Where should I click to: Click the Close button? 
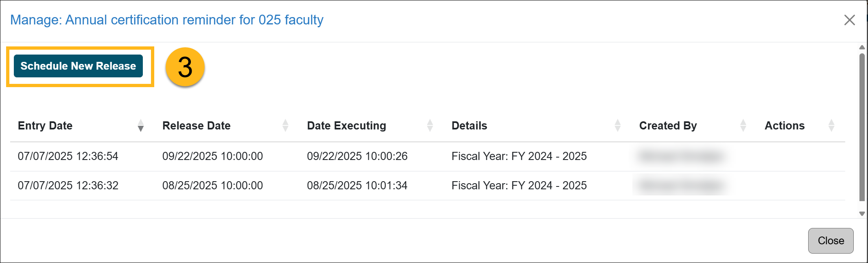tap(831, 241)
